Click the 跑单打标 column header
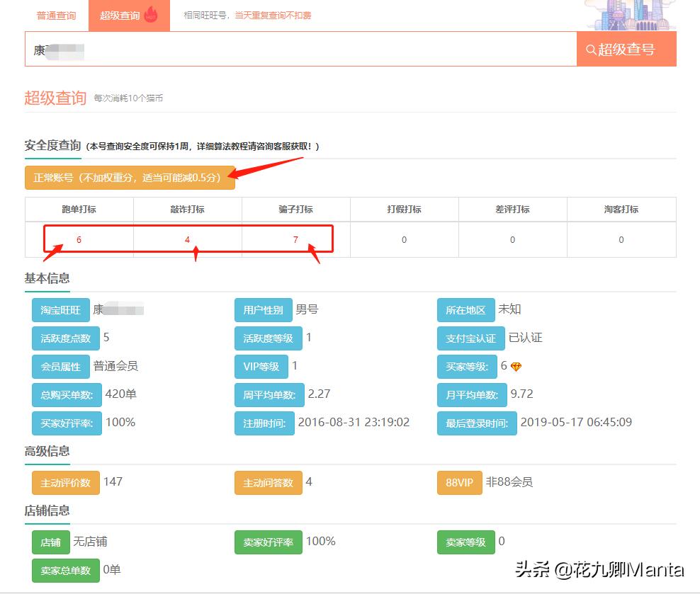Viewport: 700px width, 594px height. (x=79, y=209)
